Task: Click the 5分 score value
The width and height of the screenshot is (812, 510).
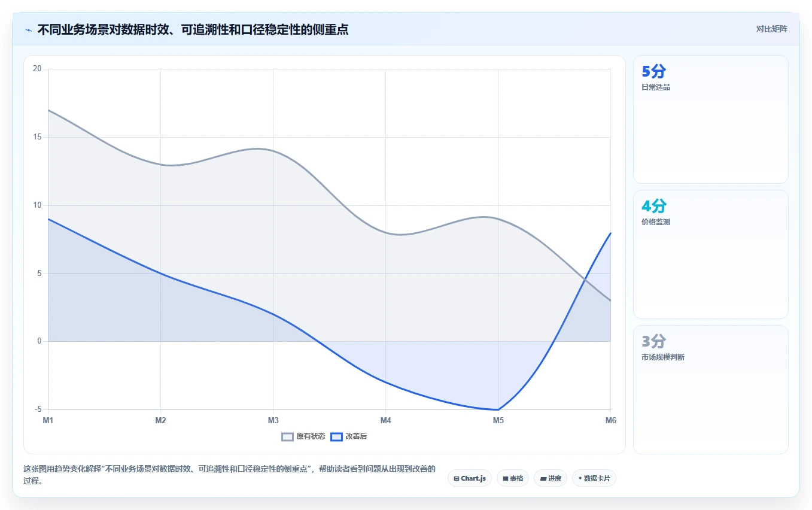Action: [x=653, y=72]
